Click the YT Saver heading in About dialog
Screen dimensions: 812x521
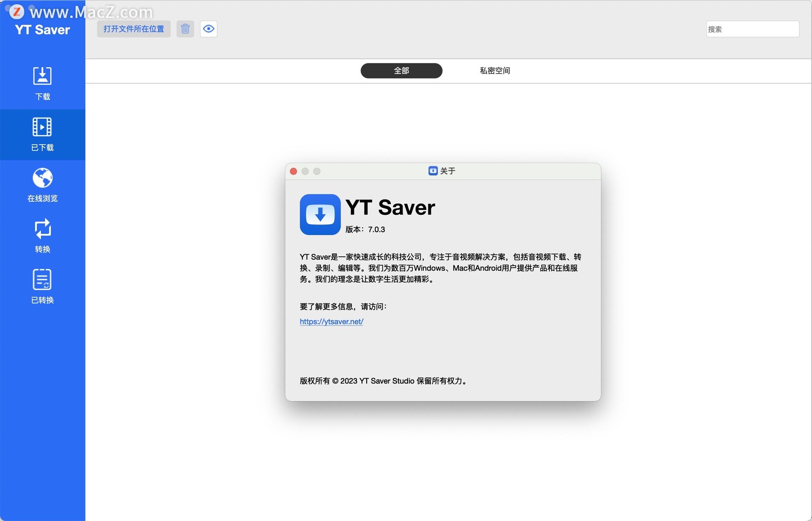[x=390, y=207]
